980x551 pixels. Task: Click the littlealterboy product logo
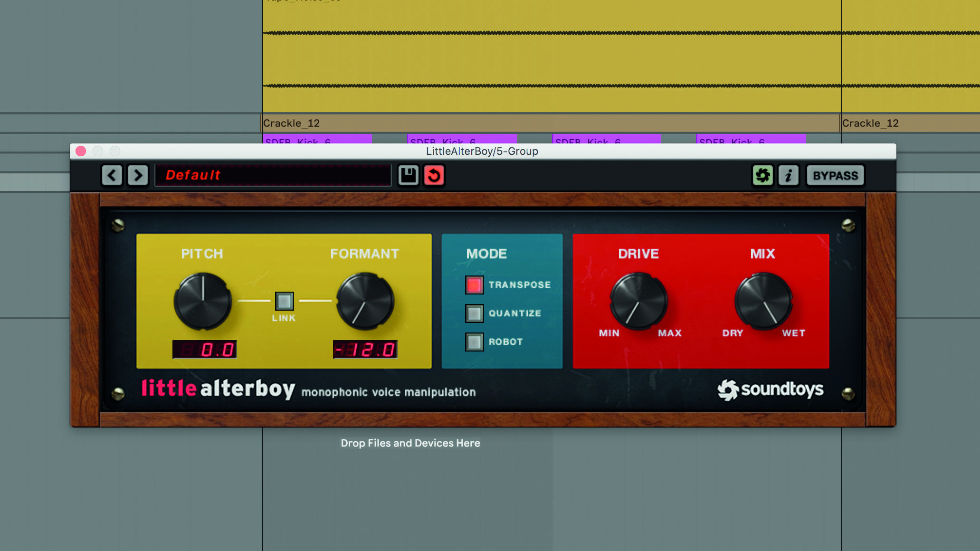click(x=218, y=389)
